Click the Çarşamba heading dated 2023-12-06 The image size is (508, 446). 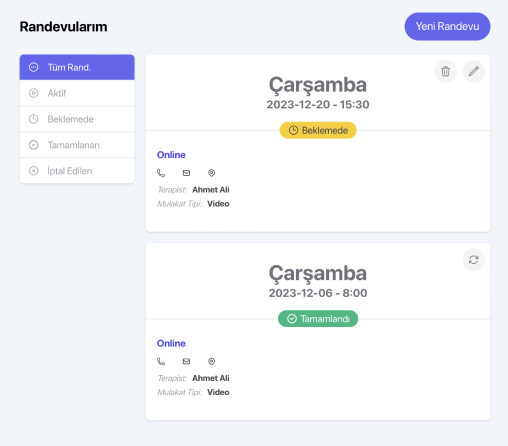[318, 274]
